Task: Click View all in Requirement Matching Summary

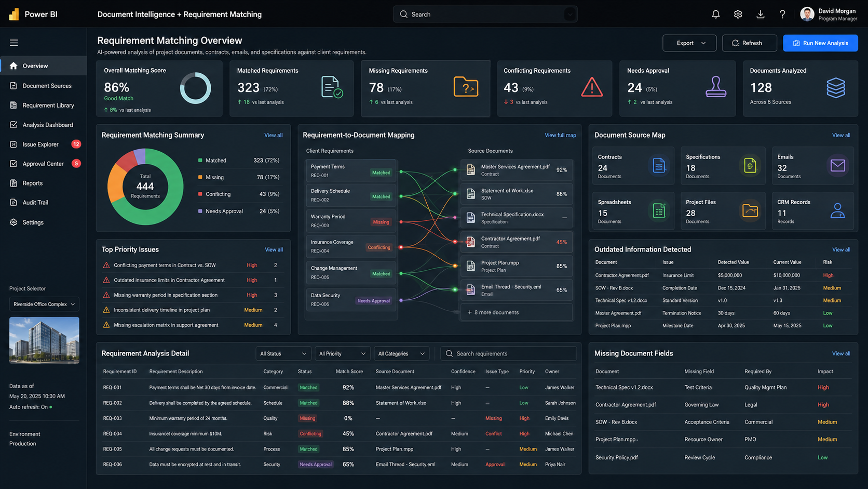Action: 274,135
